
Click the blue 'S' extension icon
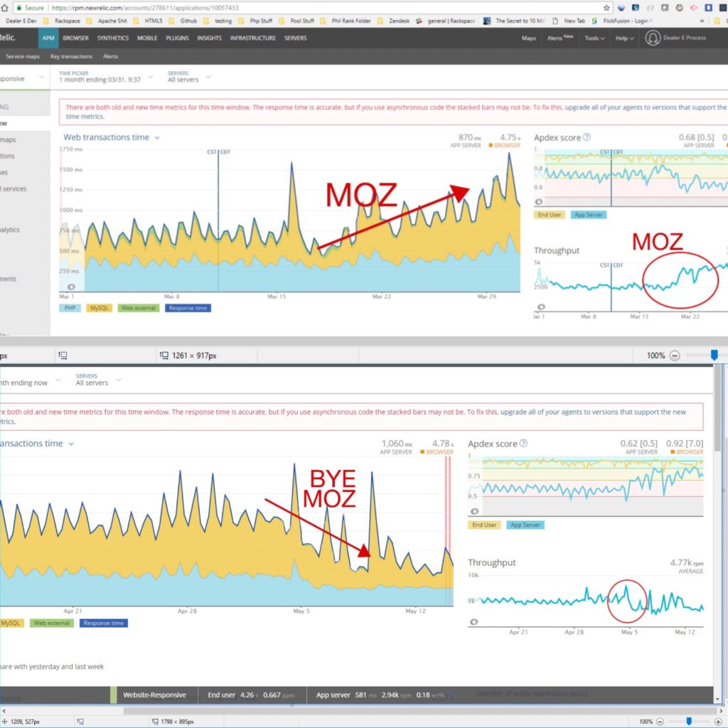tap(636, 8)
